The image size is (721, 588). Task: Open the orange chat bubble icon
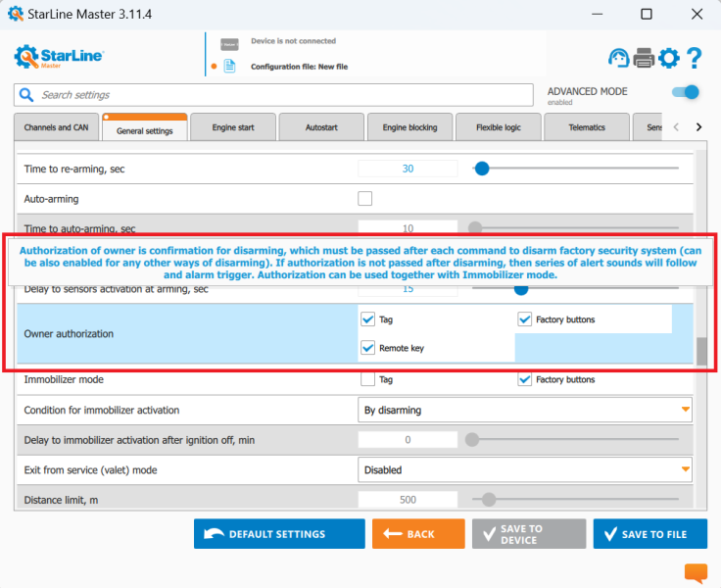(x=696, y=573)
